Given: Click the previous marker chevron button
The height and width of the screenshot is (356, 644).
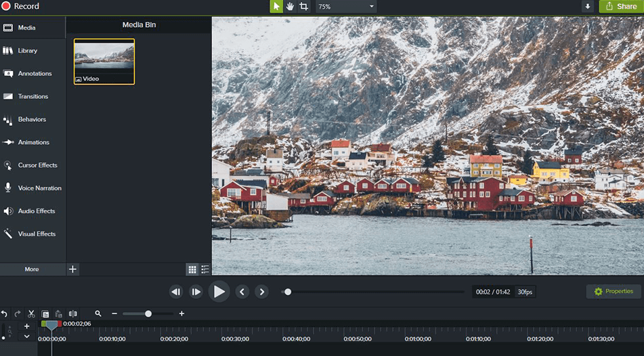Looking at the screenshot, I should coord(242,292).
